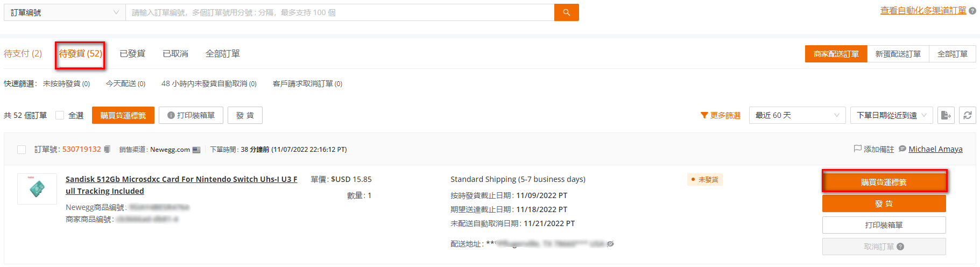Check the box for order 530719132
Screen dimensions: 980x267
pyautogui.click(x=22, y=150)
